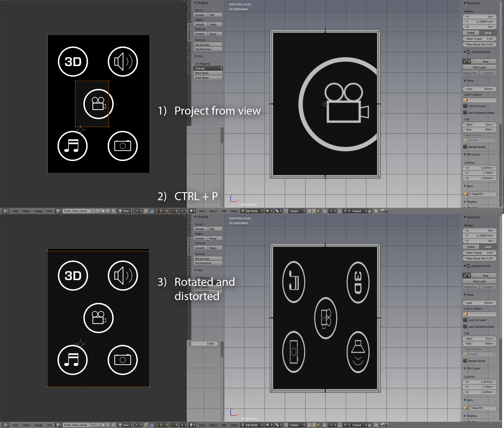
Task: Collapse the 3D Cursor panel in upper properties
Action: [473, 155]
